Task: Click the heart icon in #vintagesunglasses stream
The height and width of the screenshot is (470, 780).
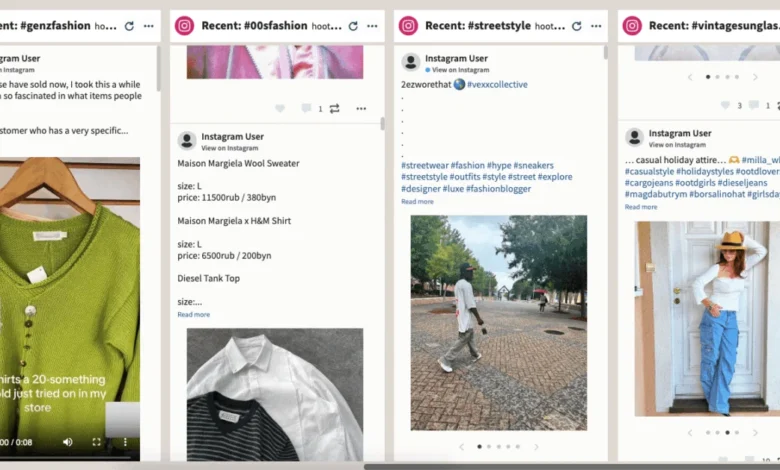Action: pyautogui.click(x=726, y=105)
